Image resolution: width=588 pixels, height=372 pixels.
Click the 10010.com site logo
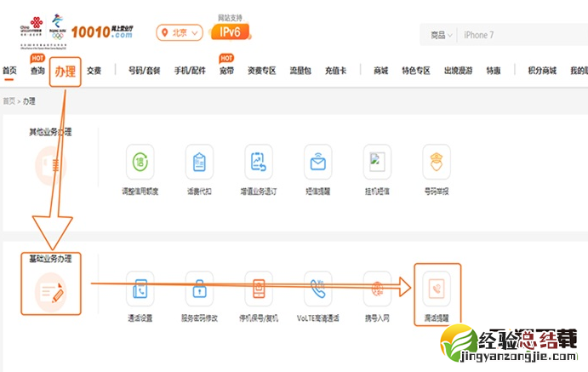click(x=102, y=31)
